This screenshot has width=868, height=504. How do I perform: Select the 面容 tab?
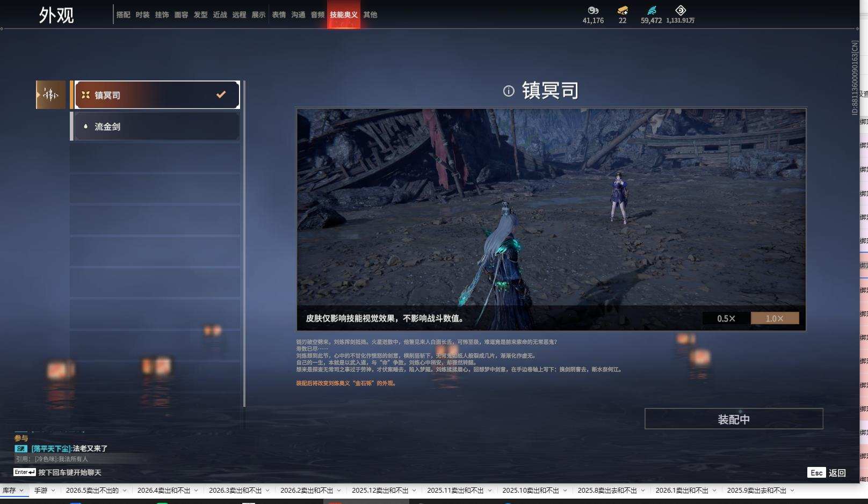[x=181, y=14]
